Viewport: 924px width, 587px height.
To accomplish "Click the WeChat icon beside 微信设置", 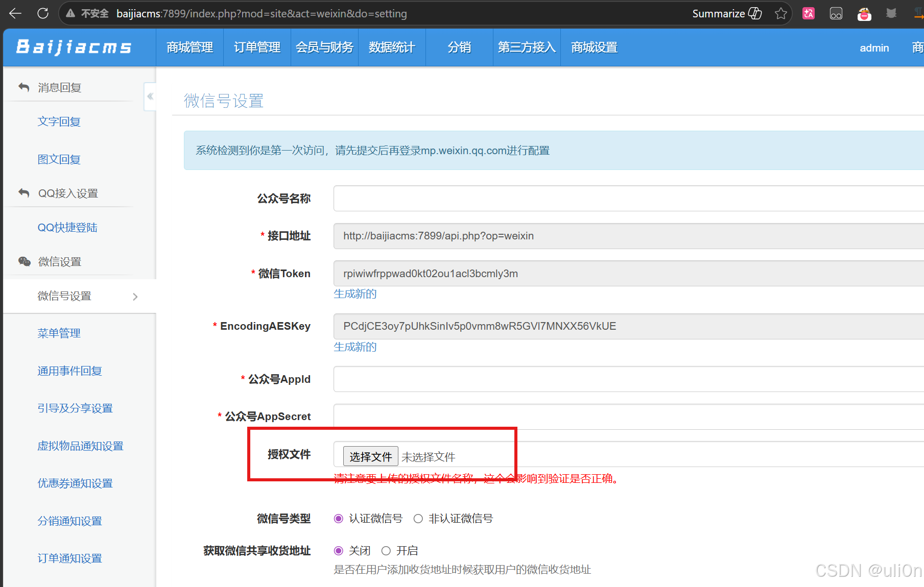I will 25,261.
